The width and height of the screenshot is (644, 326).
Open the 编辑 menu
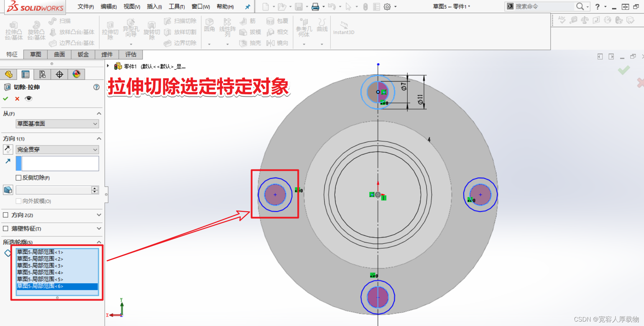(x=109, y=6)
